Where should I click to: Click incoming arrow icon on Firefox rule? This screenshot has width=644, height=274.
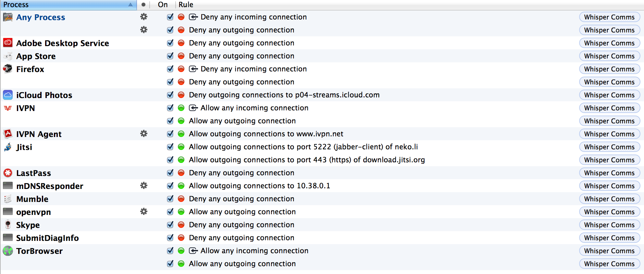(193, 69)
